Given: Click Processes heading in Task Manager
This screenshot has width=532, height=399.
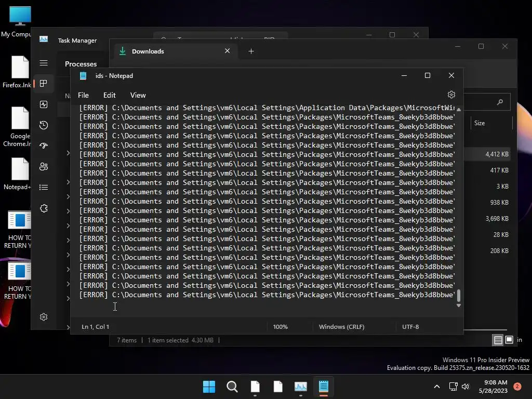Looking at the screenshot, I should [81, 64].
